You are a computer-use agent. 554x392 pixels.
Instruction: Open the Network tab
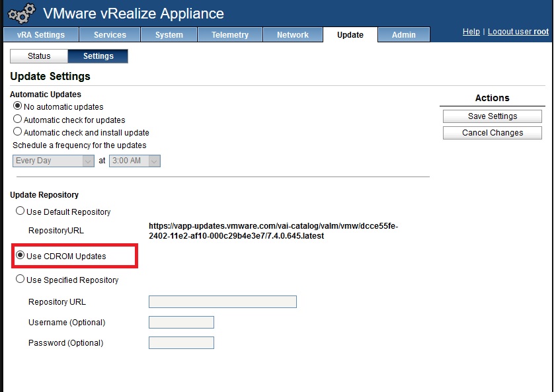tap(293, 34)
